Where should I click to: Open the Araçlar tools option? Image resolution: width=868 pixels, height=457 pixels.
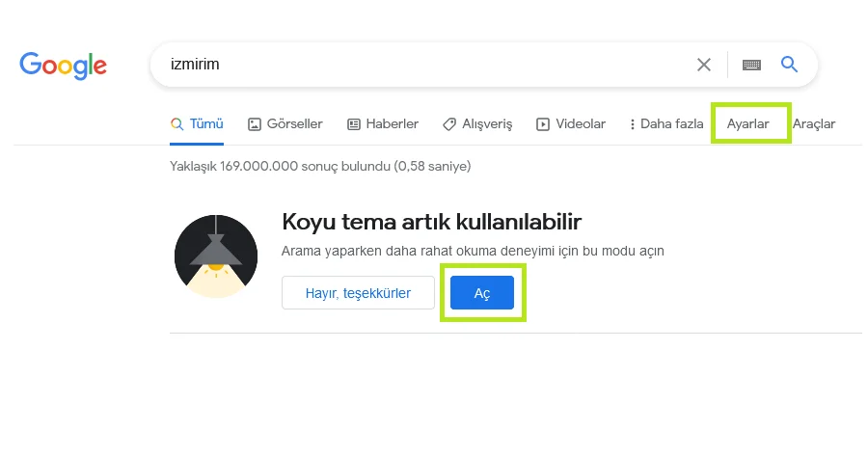pos(814,124)
